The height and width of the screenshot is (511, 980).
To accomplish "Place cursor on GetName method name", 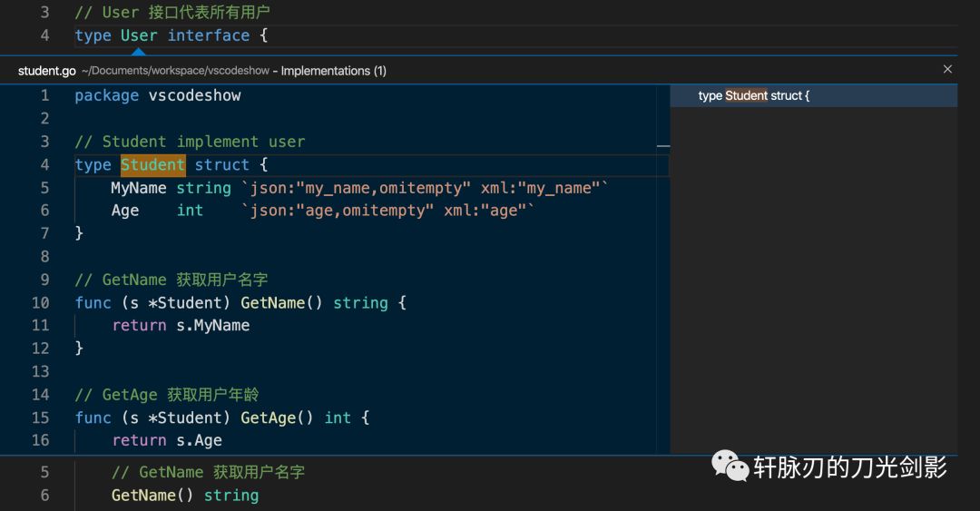I will point(272,303).
